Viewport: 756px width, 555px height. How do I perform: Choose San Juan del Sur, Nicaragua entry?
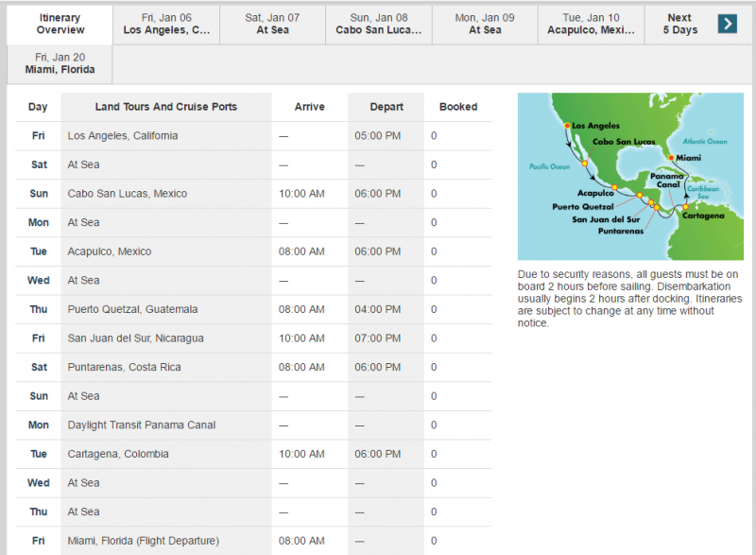136,338
